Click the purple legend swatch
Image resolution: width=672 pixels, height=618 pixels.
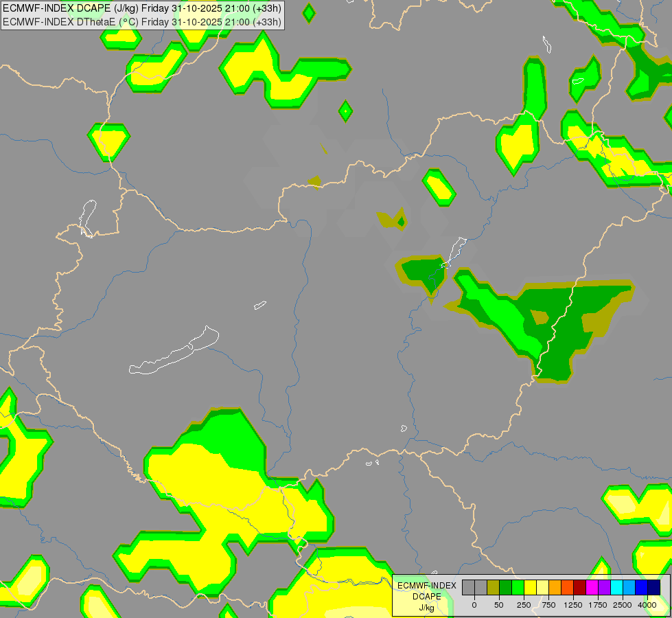(x=604, y=587)
